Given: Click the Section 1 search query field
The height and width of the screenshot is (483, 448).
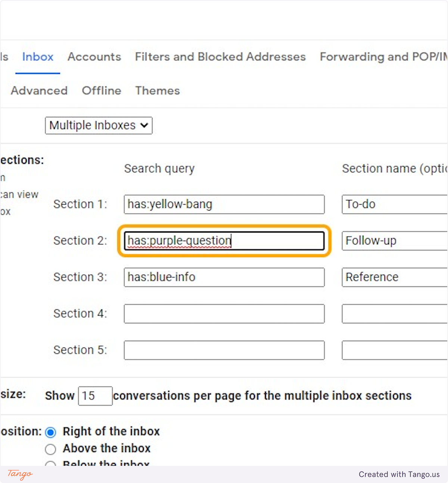Looking at the screenshot, I should tap(224, 204).
